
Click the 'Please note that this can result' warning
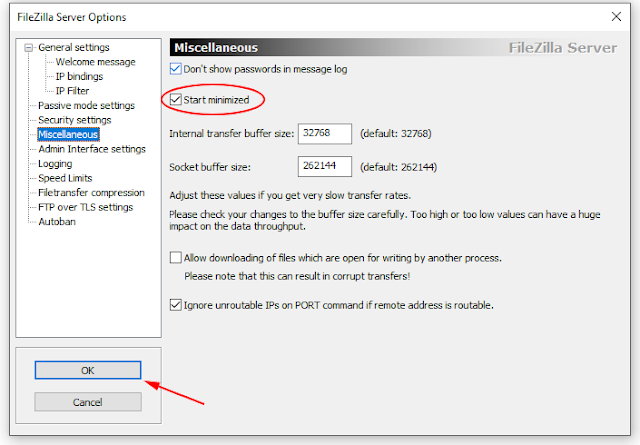coord(297,276)
